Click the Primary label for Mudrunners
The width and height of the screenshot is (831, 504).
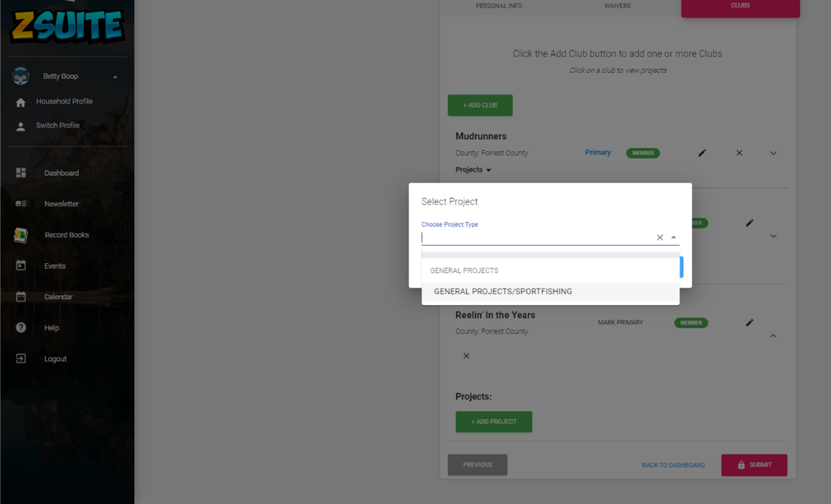coord(598,152)
